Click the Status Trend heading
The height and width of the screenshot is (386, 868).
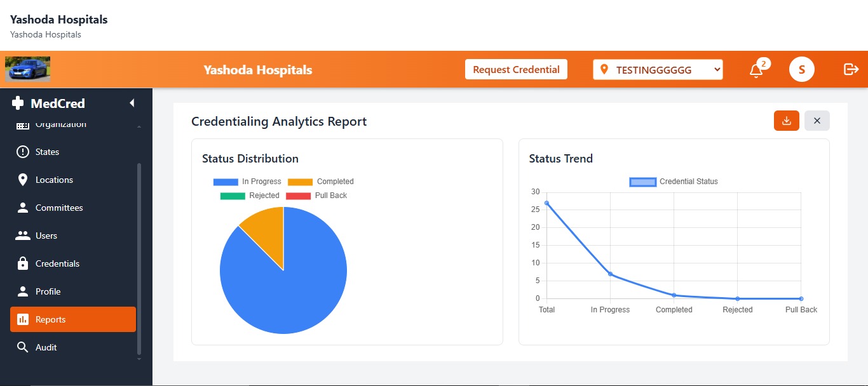[561, 159]
